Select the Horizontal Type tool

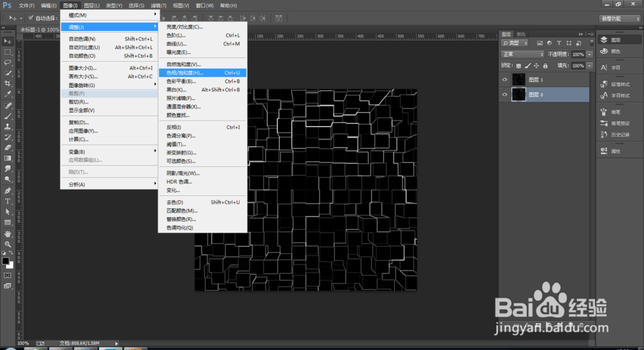click(x=7, y=202)
